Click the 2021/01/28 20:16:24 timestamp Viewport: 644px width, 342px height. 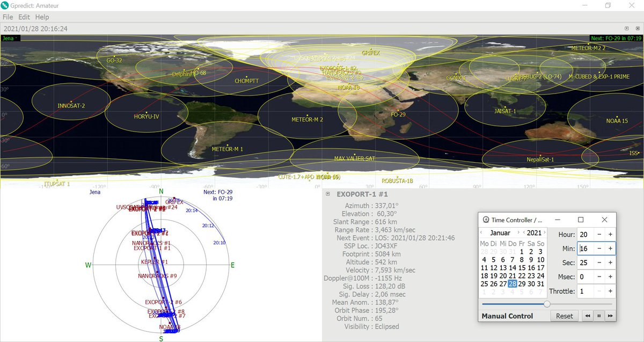coord(35,28)
